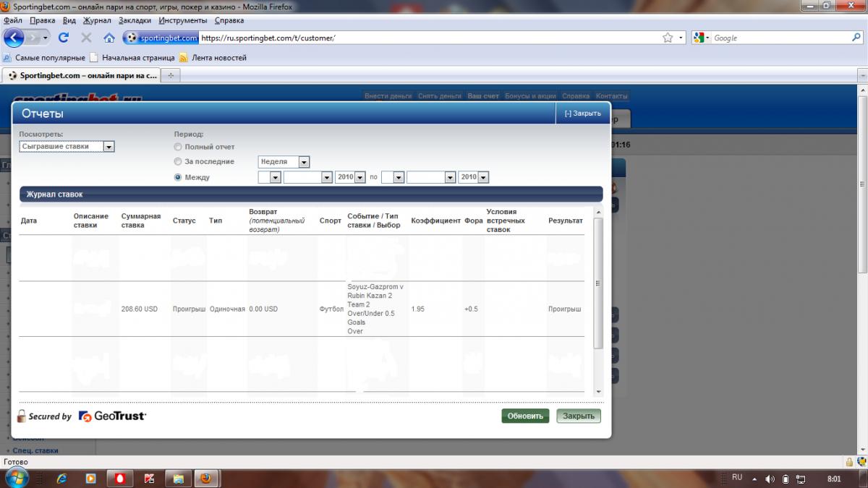Open the Журнал menu

tap(97, 20)
